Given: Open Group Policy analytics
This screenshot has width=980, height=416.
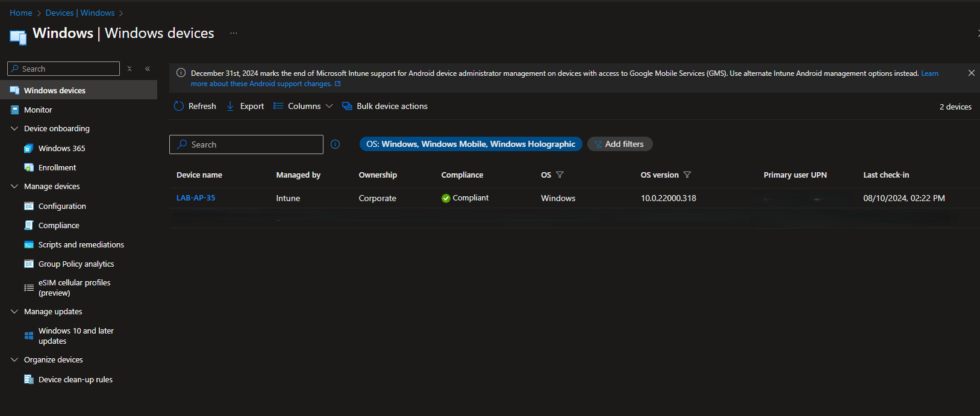Looking at the screenshot, I should 76,264.
